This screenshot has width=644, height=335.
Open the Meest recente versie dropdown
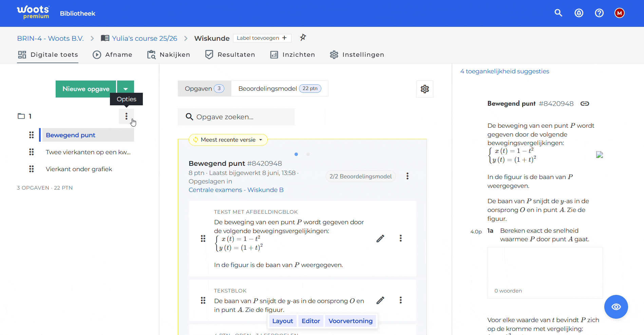click(x=228, y=140)
